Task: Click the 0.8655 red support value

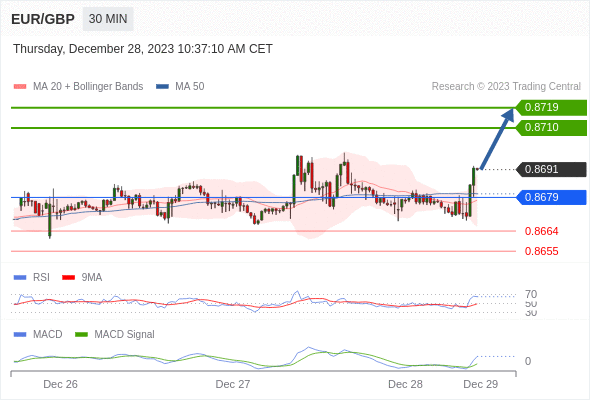Action: [541, 251]
